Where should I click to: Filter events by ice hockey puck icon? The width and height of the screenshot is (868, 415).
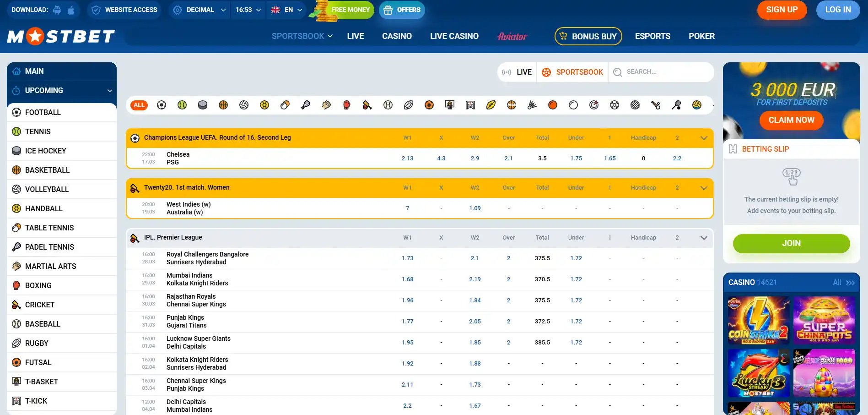click(x=203, y=105)
